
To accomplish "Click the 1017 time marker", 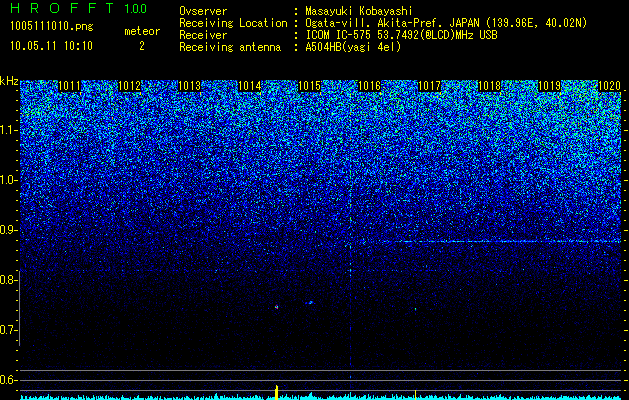I will (430, 86).
